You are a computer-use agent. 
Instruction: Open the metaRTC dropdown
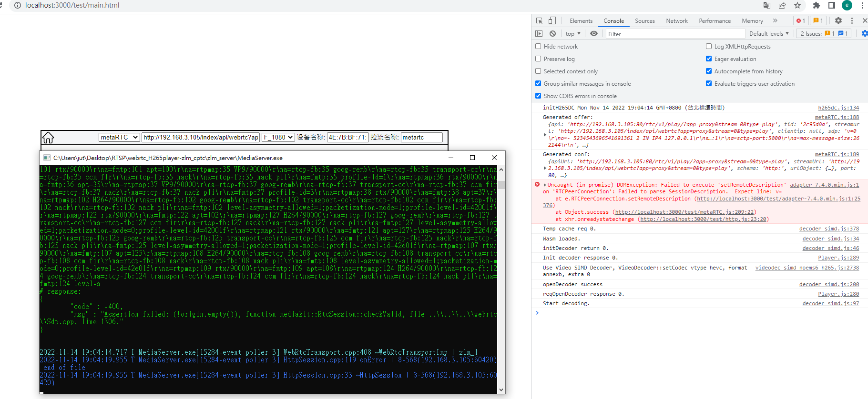119,137
